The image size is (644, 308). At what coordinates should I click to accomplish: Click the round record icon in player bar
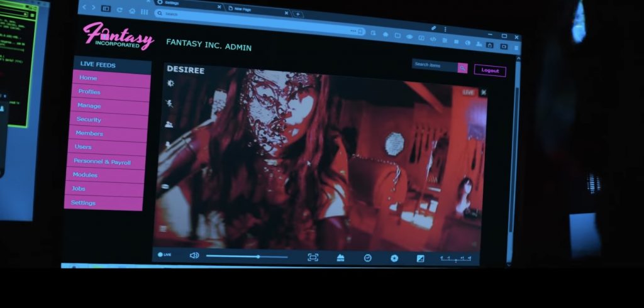click(394, 258)
